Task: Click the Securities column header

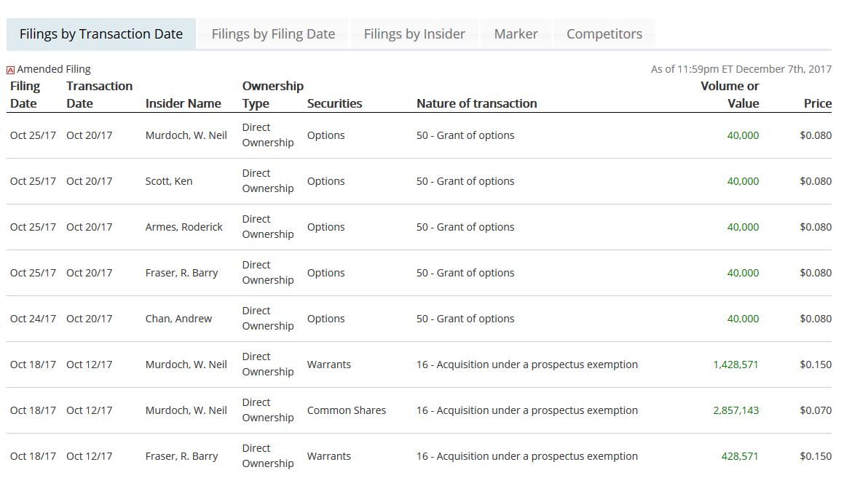Action: tap(334, 103)
